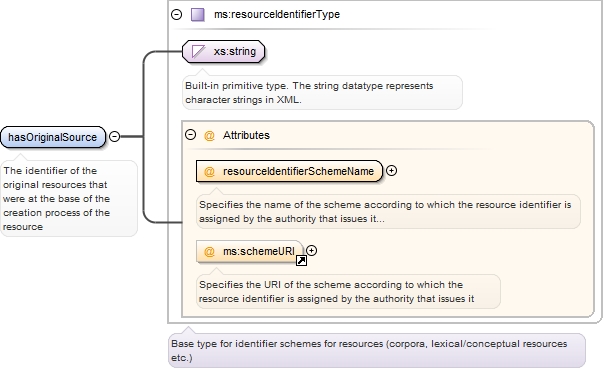Image resolution: width=604 pixels, height=371 pixels.
Task: Expand the ms:schemeURI attribute details
Action: pos(312,251)
